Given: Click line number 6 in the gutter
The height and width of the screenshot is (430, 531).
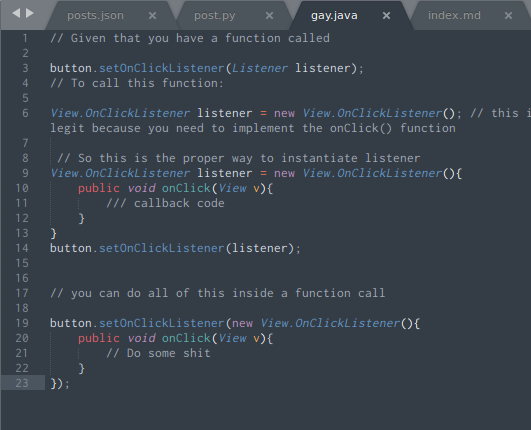Looking at the screenshot, I should pyautogui.click(x=25, y=113).
